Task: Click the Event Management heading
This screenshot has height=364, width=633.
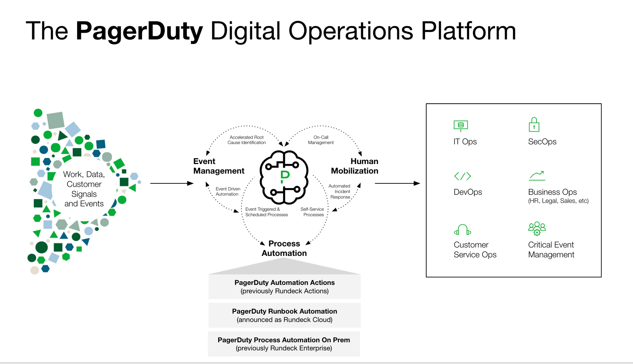Action: tap(219, 166)
